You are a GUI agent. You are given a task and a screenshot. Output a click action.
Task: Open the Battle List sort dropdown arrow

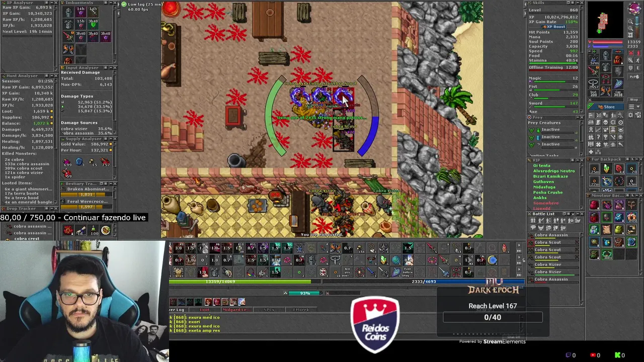tap(573, 214)
